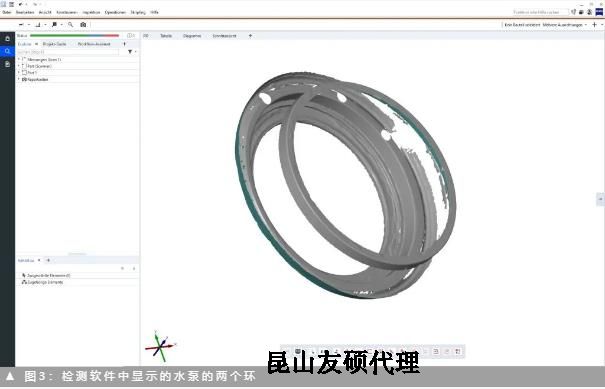Click the magnifier zoom icon in toolbar
This screenshot has height=389, width=605.
pos(70,25)
